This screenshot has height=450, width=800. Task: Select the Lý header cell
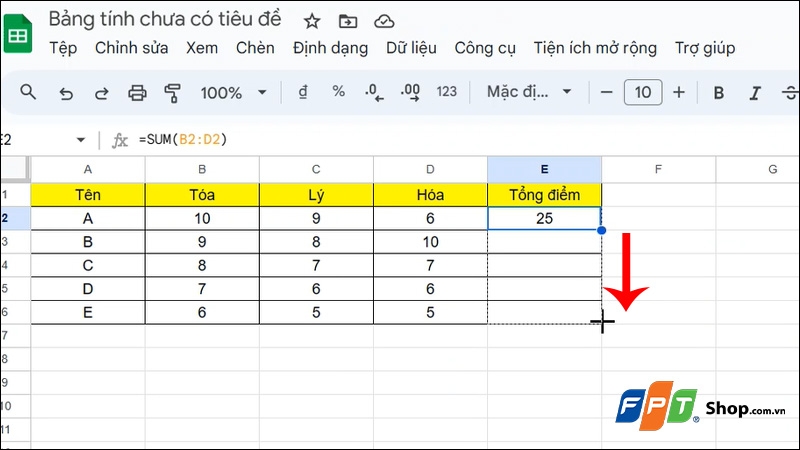pyautogui.click(x=316, y=195)
